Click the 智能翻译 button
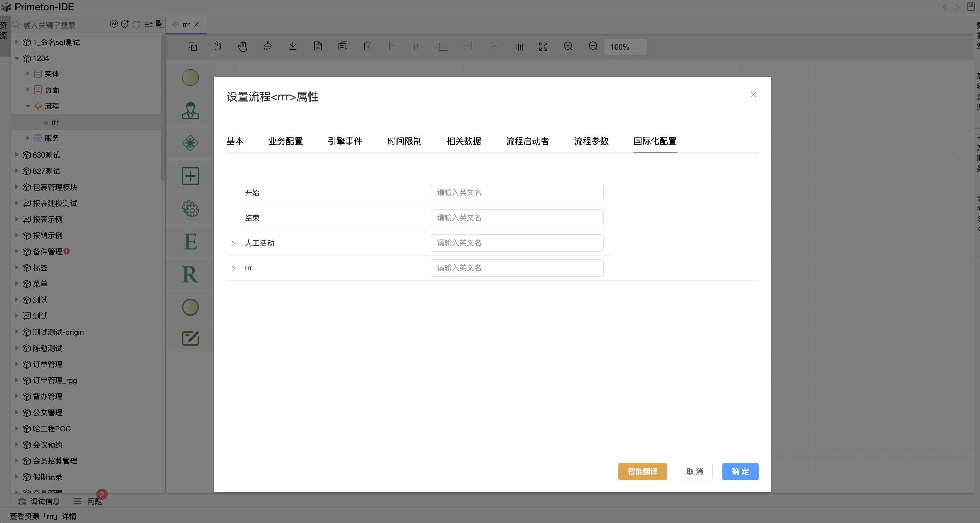Viewport: 980px width, 523px height. 642,472
